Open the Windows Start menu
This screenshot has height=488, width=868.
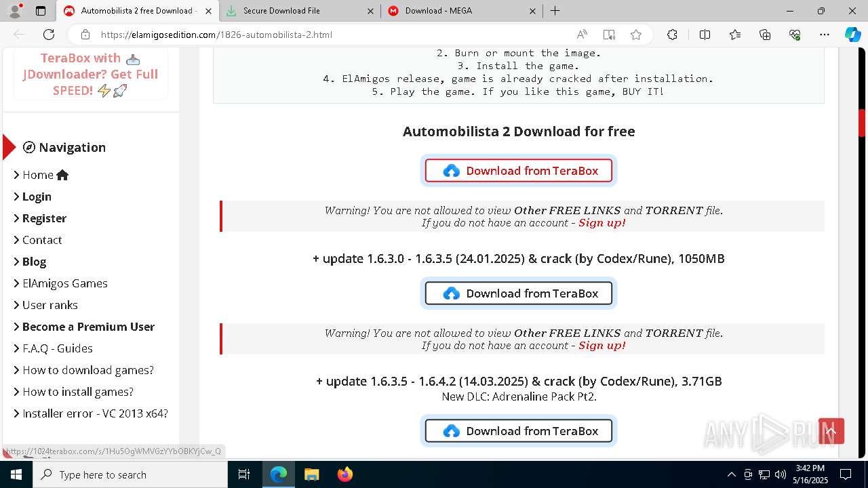click(16, 474)
